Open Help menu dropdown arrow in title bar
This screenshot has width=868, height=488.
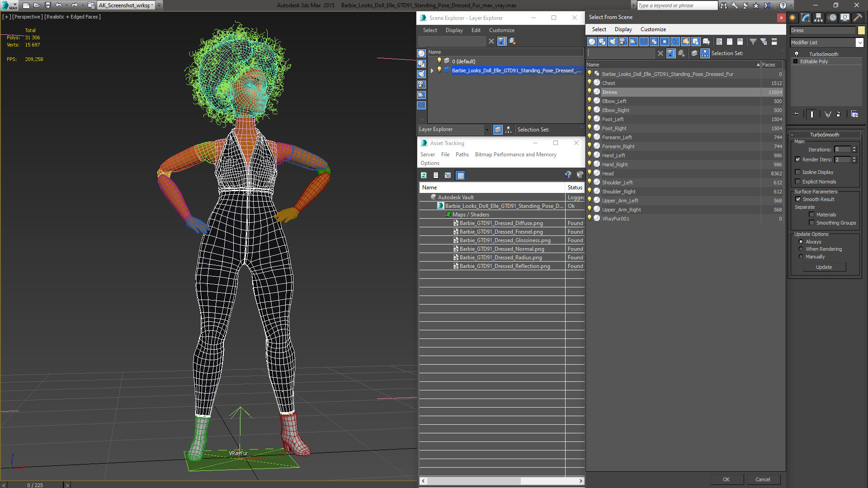pos(790,5)
